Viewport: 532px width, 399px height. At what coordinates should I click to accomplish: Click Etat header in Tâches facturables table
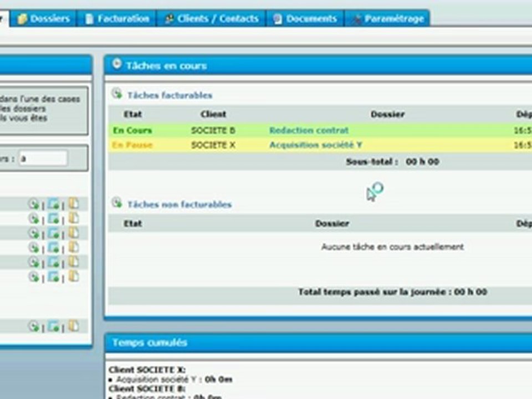pos(132,114)
